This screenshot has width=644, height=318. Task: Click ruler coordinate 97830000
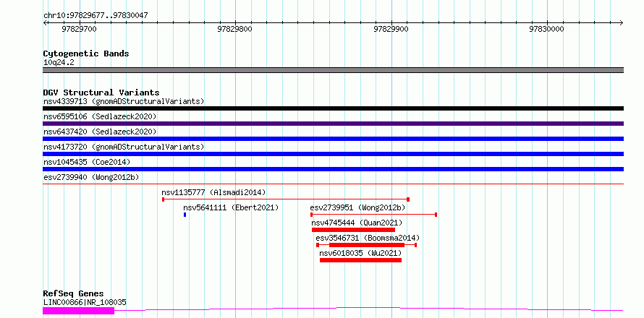pyautogui.click(x=546, y=29)
